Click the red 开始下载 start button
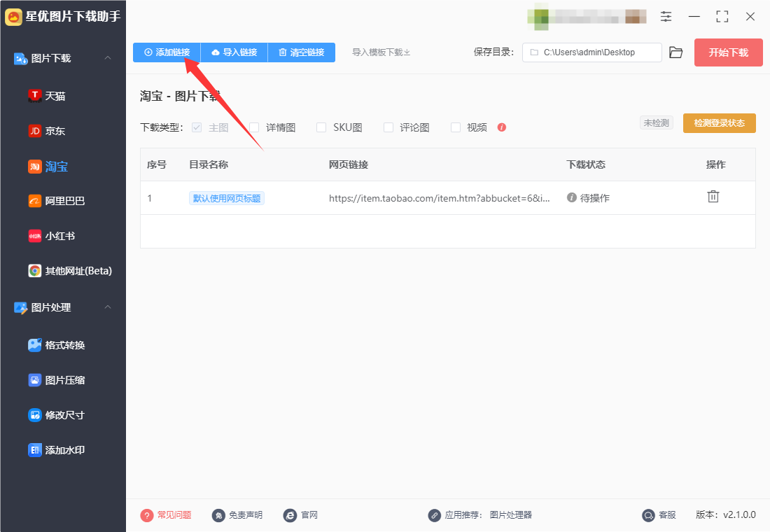 pos(728,52)
